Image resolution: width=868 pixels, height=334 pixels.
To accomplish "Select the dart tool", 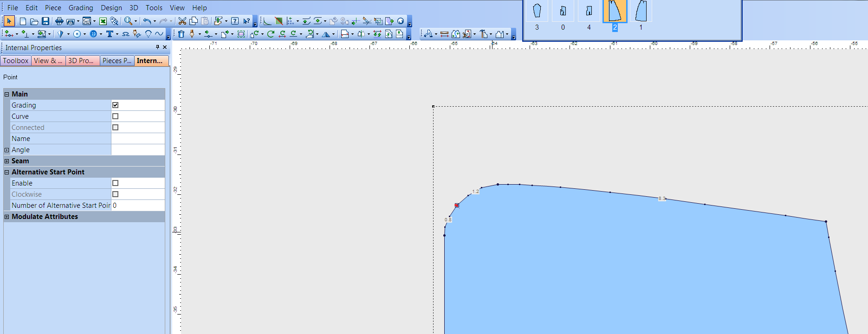I will click(x=60, y=34).
